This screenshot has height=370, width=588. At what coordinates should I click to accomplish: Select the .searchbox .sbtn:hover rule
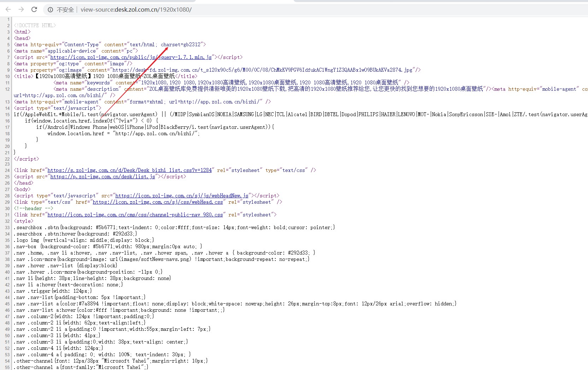tap(76, 234)
